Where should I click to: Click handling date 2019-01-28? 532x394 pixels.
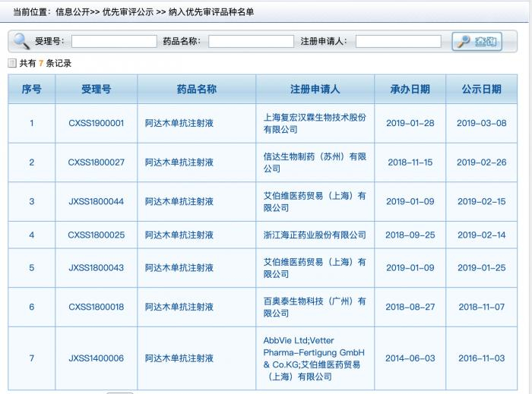410,123
